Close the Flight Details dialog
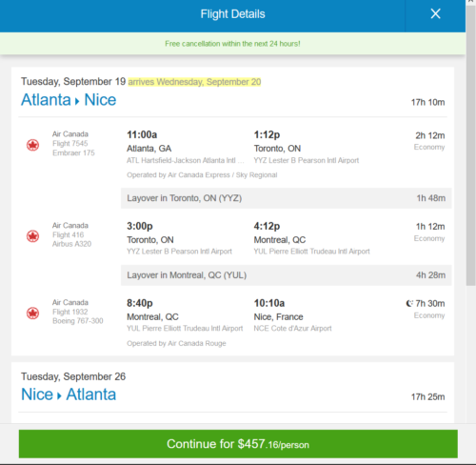Image resolution: width=476 pixels, height=465 pixels. tap(435, 13)
